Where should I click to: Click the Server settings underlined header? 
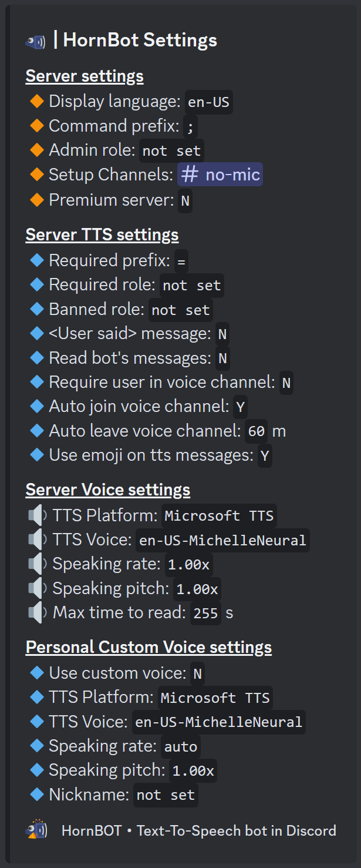click(84, 75)
